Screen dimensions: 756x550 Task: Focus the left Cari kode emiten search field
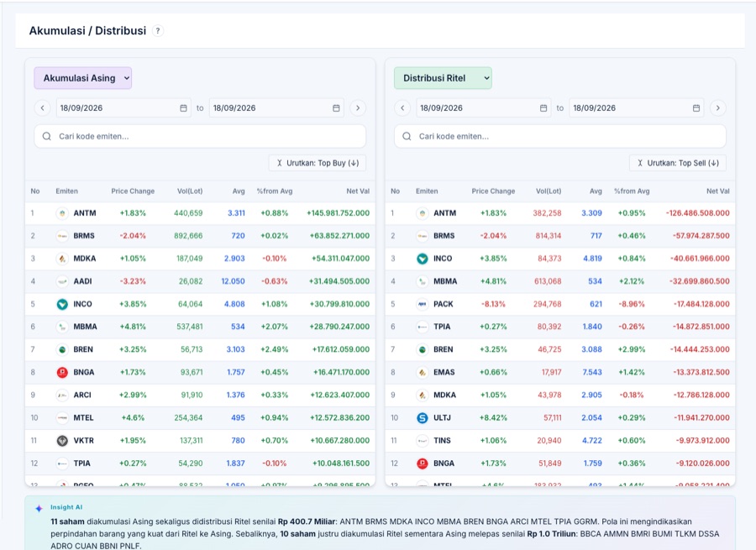click(x=200, y=136)
